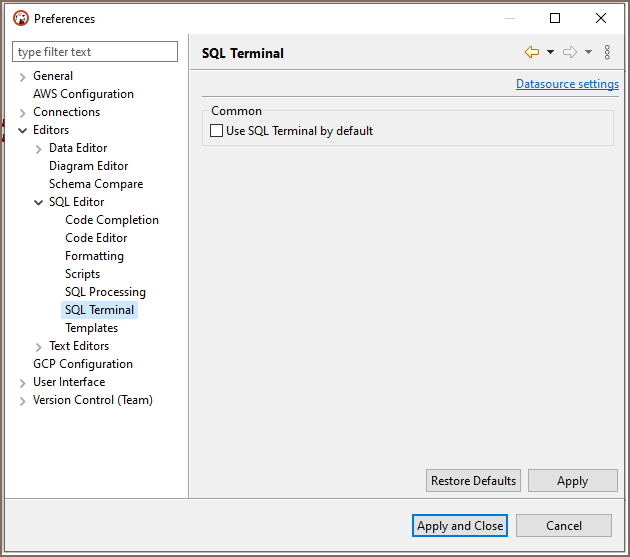630x557 pixels.
Task: Expand Version Control (Team) node
Action: click(x=22, y=401)
